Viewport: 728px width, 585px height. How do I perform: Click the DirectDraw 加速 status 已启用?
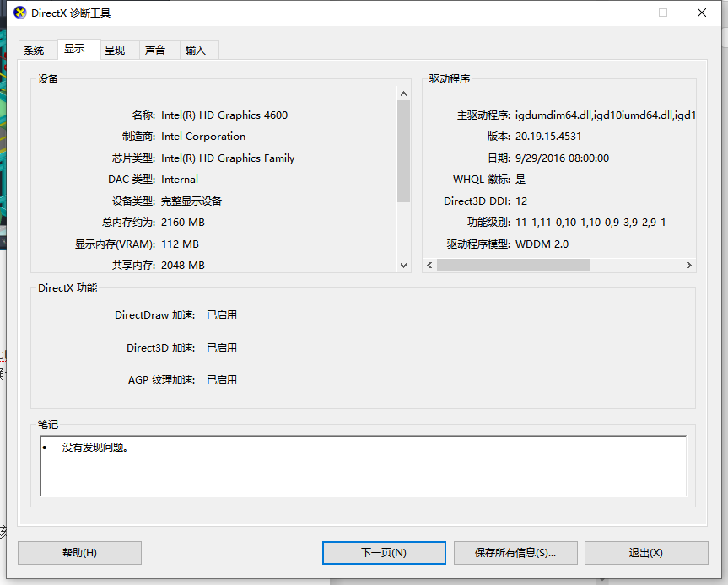(222, 315)
